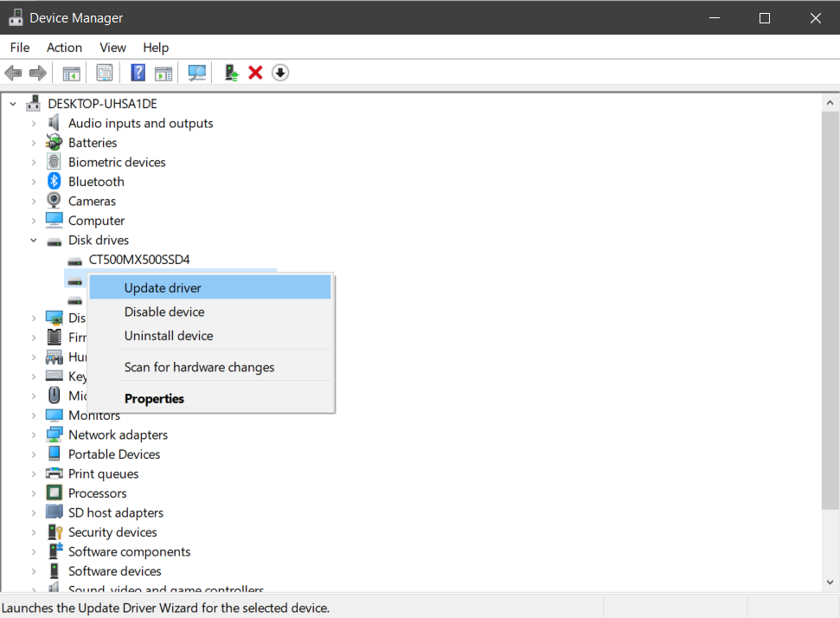This screenshot has width=840, height=618.
Task: Click the Batteries category icon
Action: (55, 142)
